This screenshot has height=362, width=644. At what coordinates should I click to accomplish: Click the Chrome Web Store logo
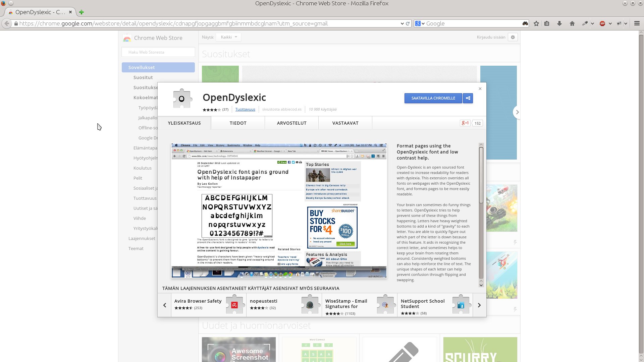click(x=127, y=38)
